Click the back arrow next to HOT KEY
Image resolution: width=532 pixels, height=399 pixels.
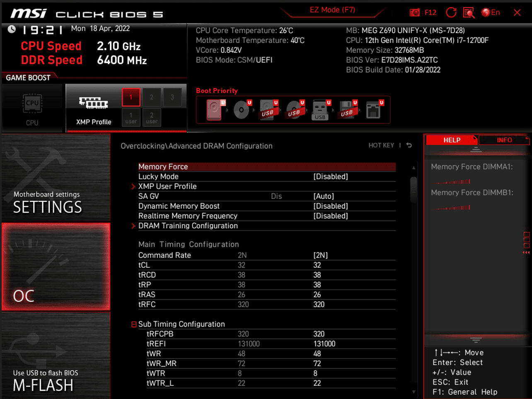409,145
